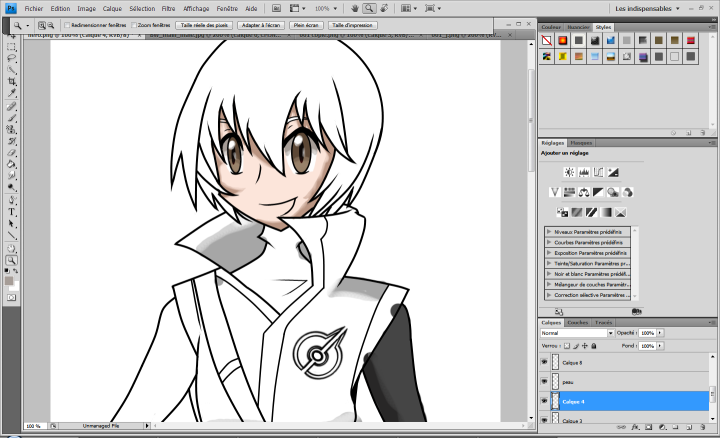This screenshot has width=720, height=438.
Task: Add a Vibrance adjustment
Action: pos(554,192)
